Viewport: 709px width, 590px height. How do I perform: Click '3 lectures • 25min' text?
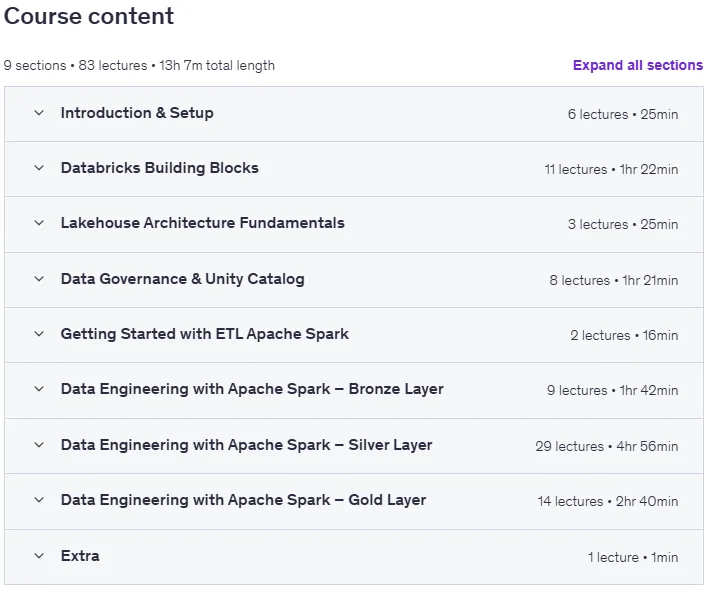click(x=623, y=225)
